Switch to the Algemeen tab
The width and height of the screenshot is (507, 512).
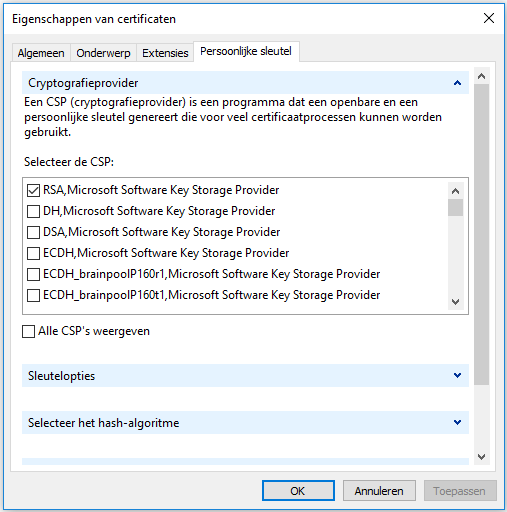pyautogui.click(x=41, y=53)
